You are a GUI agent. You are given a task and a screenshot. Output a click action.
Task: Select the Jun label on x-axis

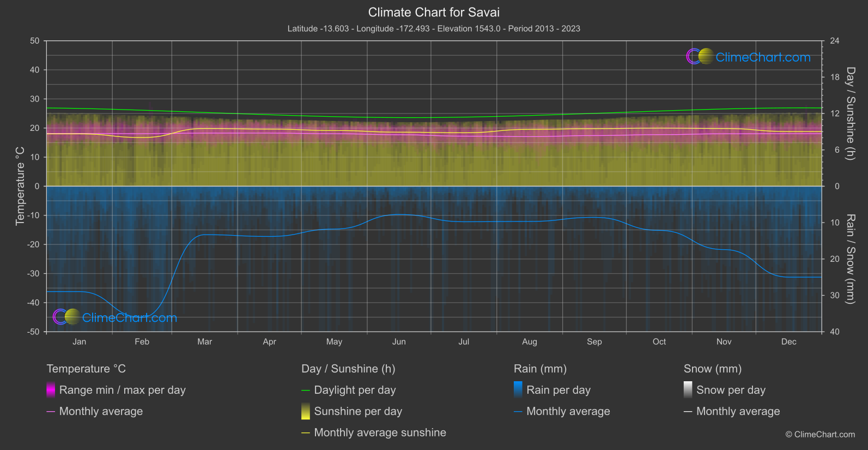coord(399,341)
